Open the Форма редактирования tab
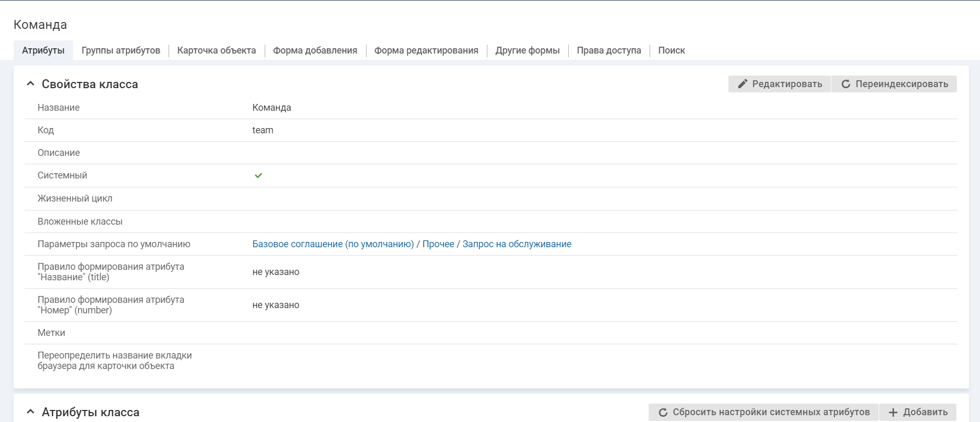Viewport: 980px width, 422px height. pyautogui.click(x=426, y=50)
